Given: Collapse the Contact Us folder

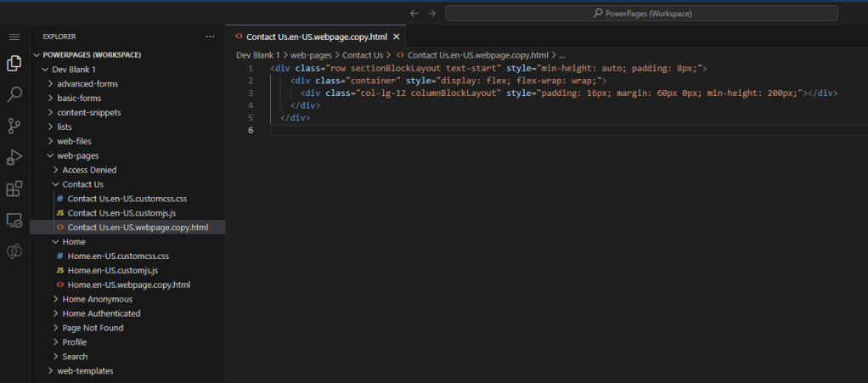Looking at the screenshot, I should click(82, 184).
